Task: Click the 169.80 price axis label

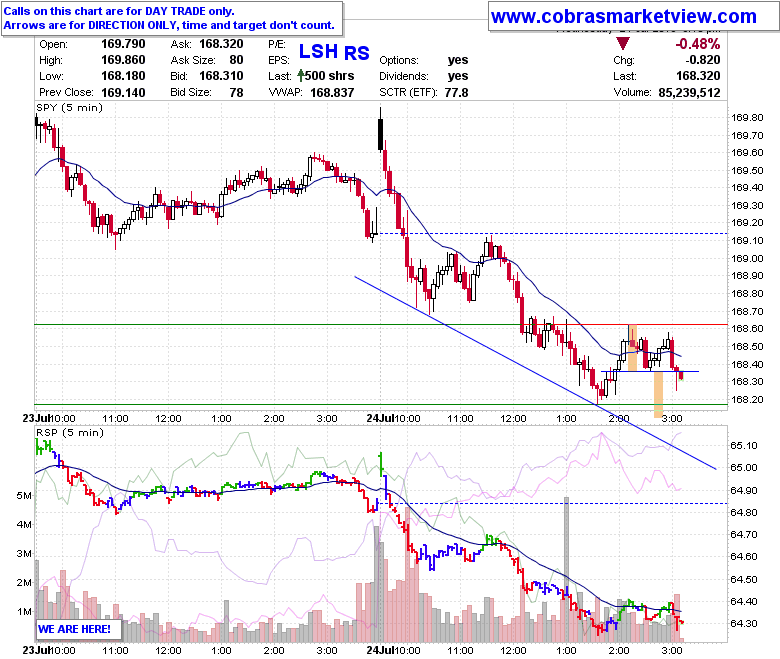Action: tap(747, 118)
